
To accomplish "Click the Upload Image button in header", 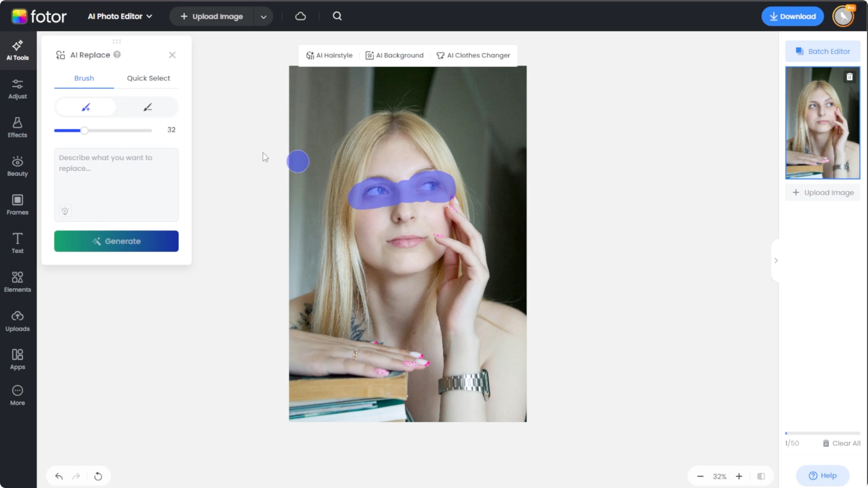I will point(212,17).
